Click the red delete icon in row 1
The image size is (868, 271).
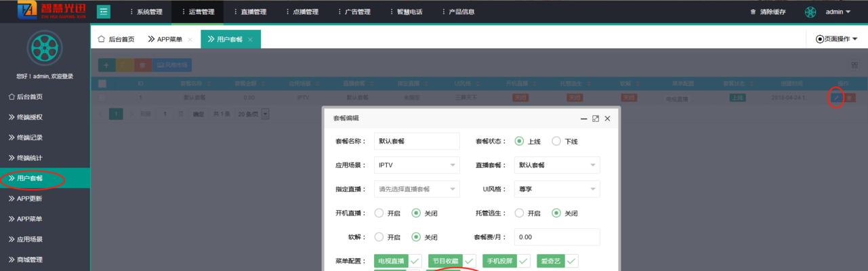849,98
